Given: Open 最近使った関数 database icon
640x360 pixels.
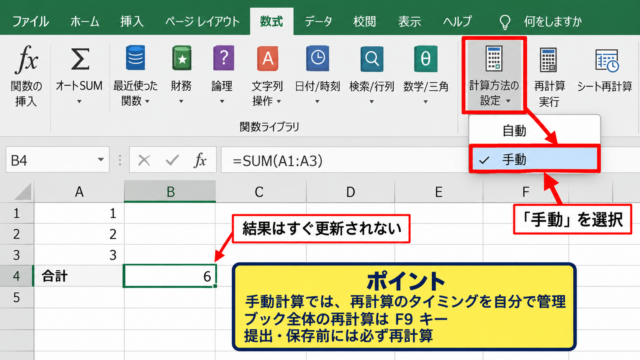Looking at the screenshot, I should click(x=135, y=58).
